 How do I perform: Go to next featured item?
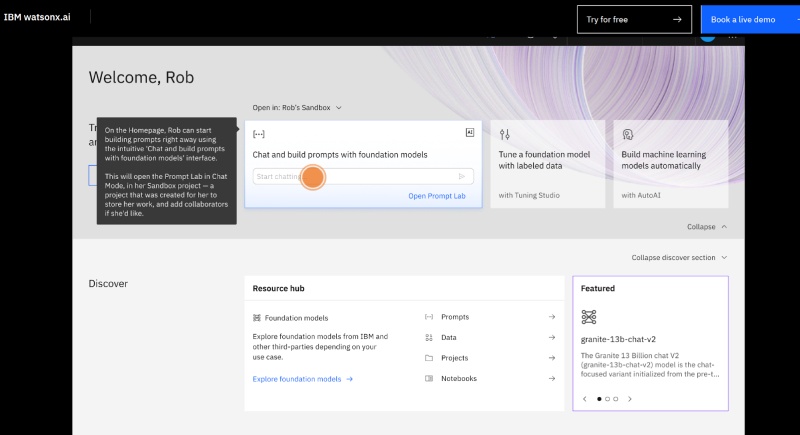click(630, 399)
